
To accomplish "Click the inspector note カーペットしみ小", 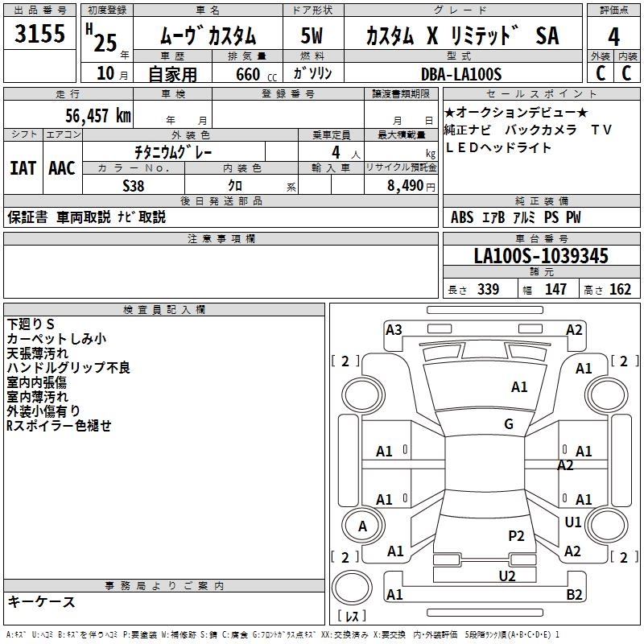I will click(56, 338).
